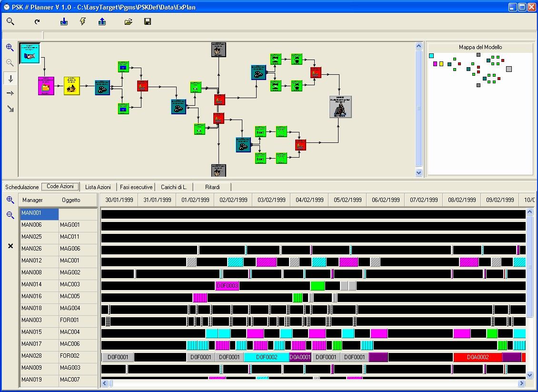The width and height of the screenshot is (538, 392).
Task: Select the diagonal arrow tool beside the diagram
Action: tap(10, 109)
